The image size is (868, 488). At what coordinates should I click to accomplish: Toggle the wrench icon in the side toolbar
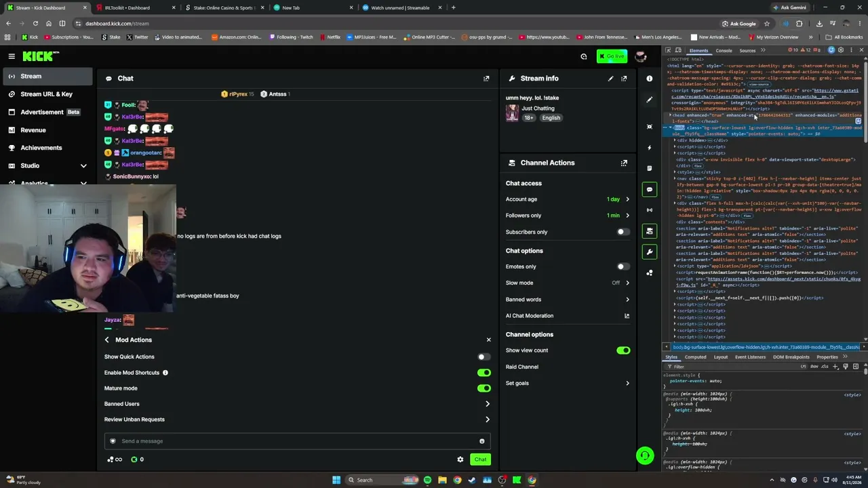coord(650,252)
